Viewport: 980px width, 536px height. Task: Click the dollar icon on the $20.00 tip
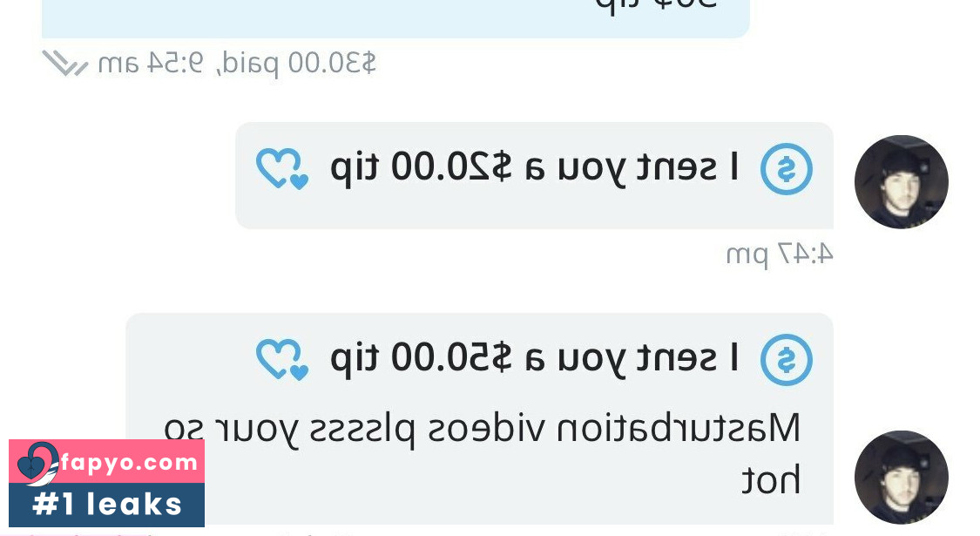point(787,169)
